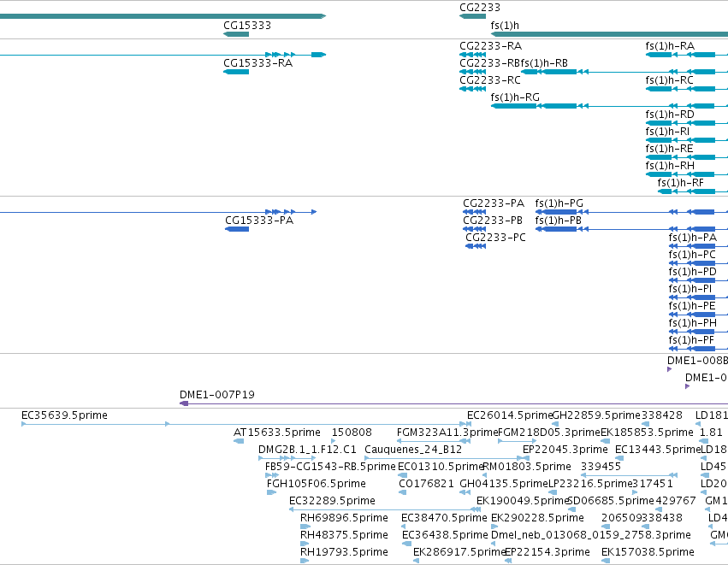Screen dimensions: 728x565
Task: Click the CG2233-RC transcript label
Action: point(490,80)
